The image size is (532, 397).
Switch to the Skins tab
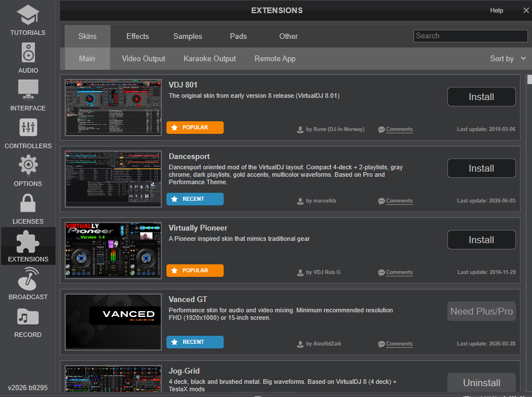(x=87, y=36)
